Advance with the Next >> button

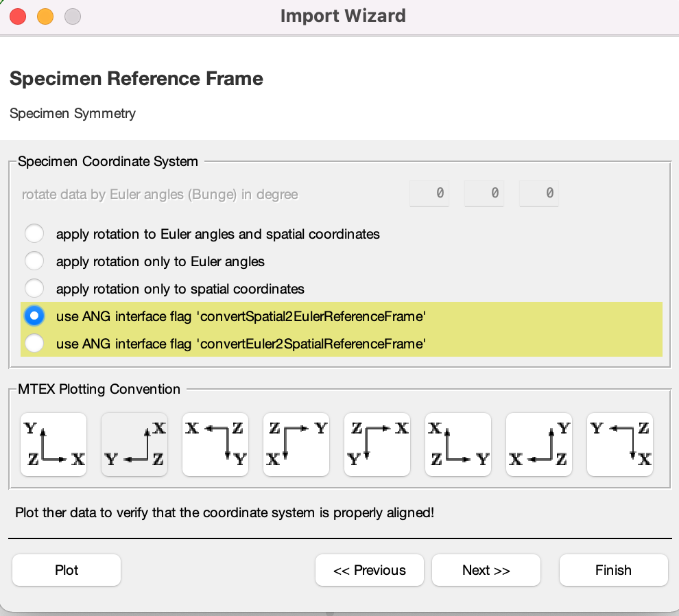(486, 570)
